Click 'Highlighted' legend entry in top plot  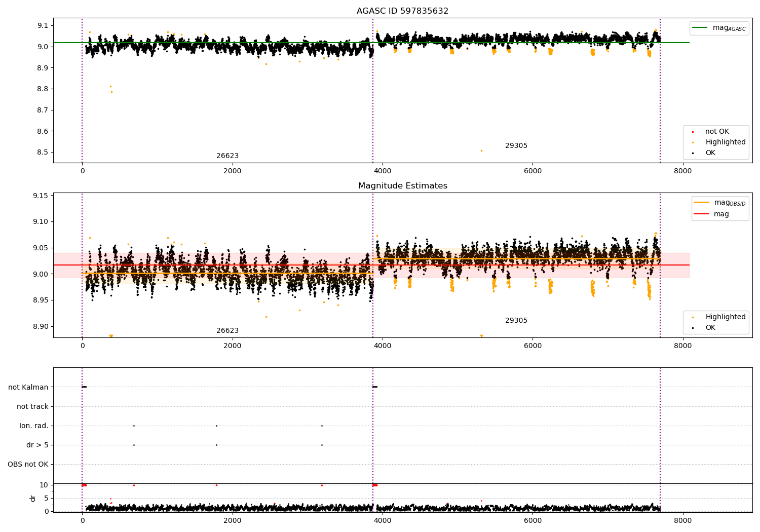point(719,142)
